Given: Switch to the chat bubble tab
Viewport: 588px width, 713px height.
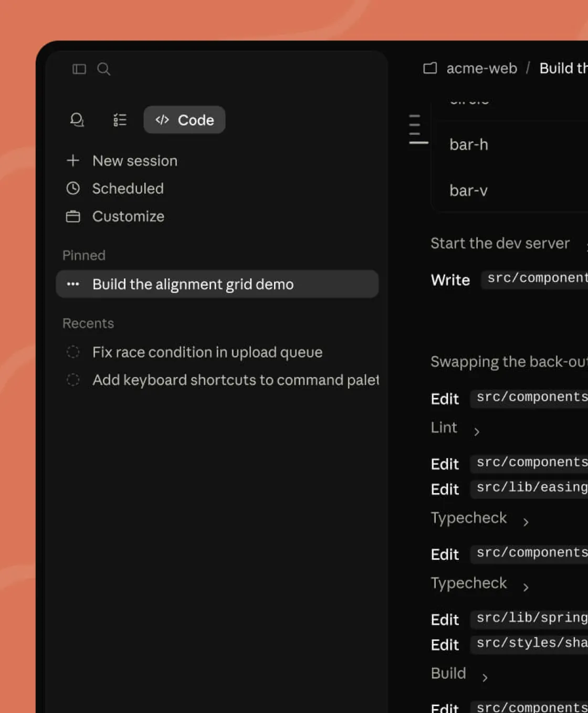Looking at the screenshot, I should coord(77,120).
